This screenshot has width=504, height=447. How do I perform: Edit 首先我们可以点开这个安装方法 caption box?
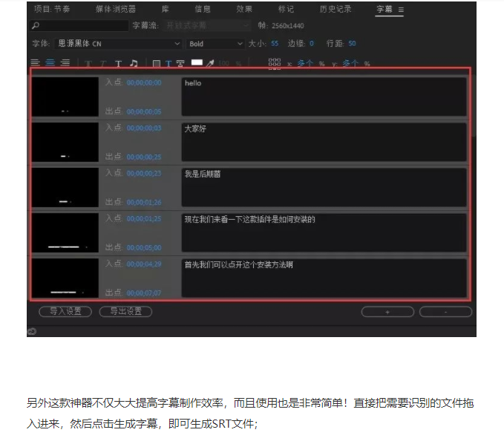[x=324, y=278]
